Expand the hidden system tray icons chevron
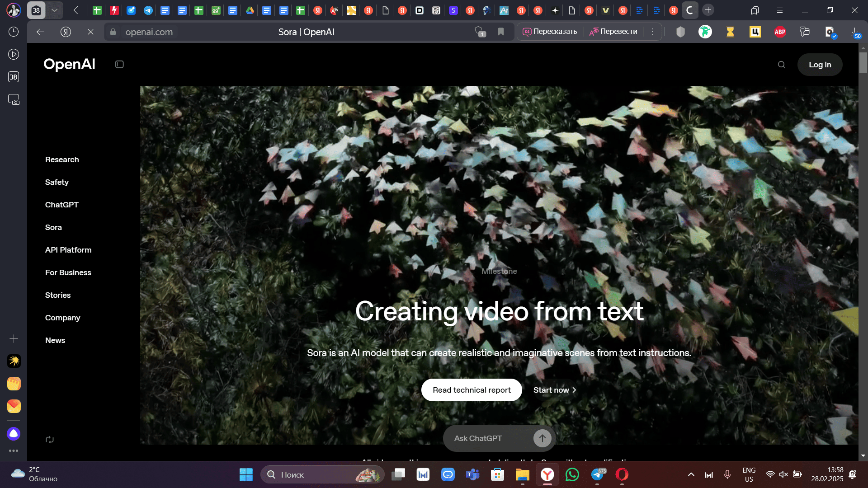Image resolution: width=868 pixels, height=488 pixels. [691, 474]
